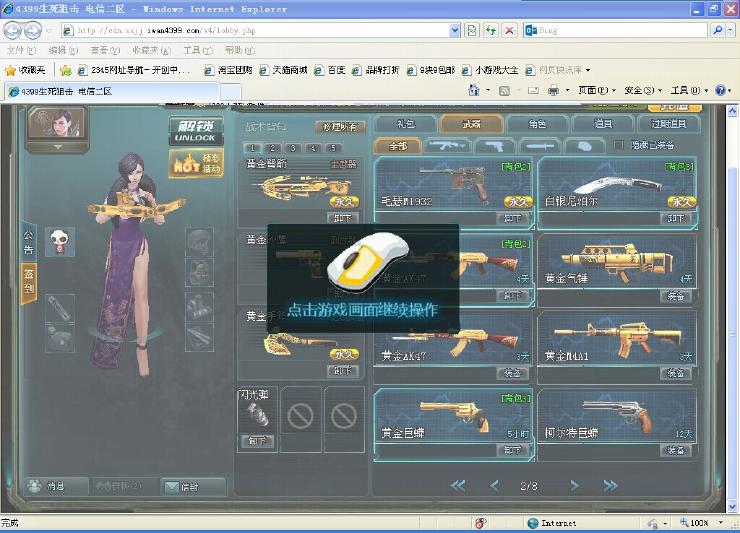Click Add to Favorites Bar star icon
The width and height of the screenshot is (740, 533).
(66, 70)
